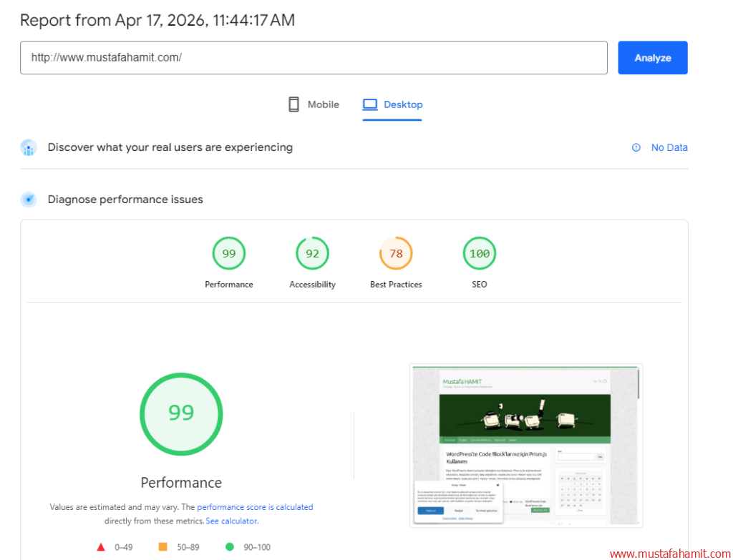This screenshot has width=733, height=560.
Task: Open the No Data link
Action: pyautogui.click(x=669, y=148)
